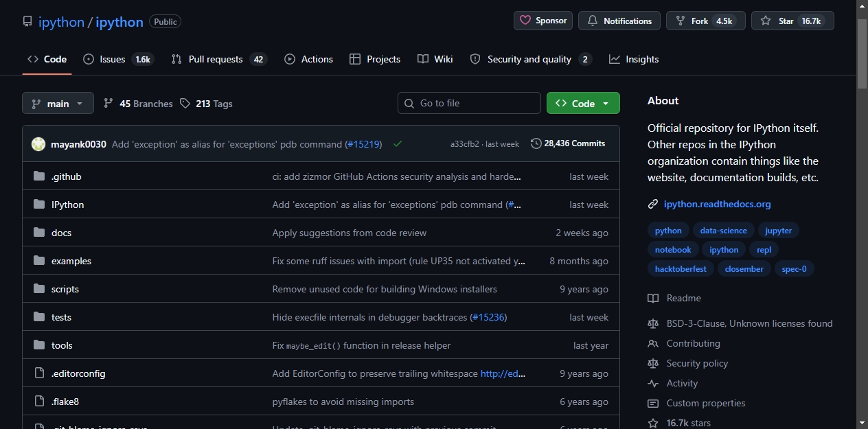Open Security and quality tab

click(x=531, y=59)
